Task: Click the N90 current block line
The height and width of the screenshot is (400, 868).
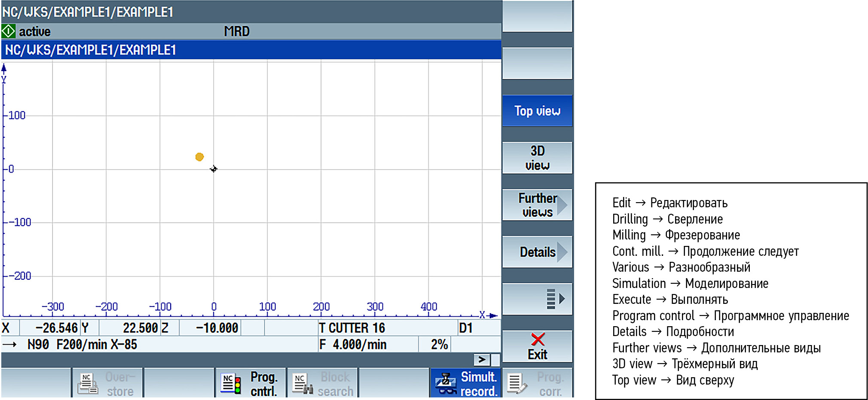Action: coord(82,345)
